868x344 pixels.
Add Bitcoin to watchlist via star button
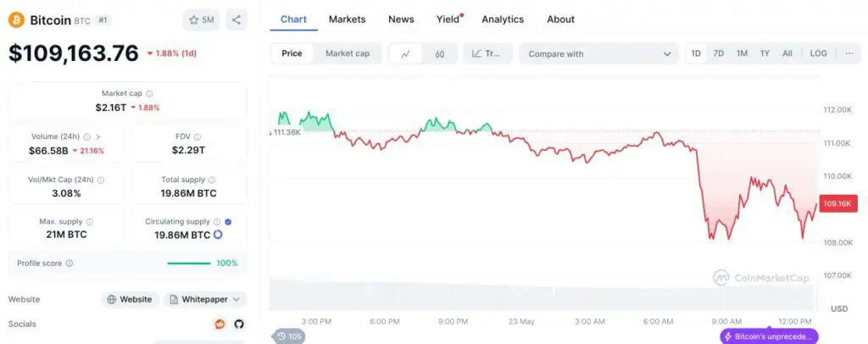point(201,19)
